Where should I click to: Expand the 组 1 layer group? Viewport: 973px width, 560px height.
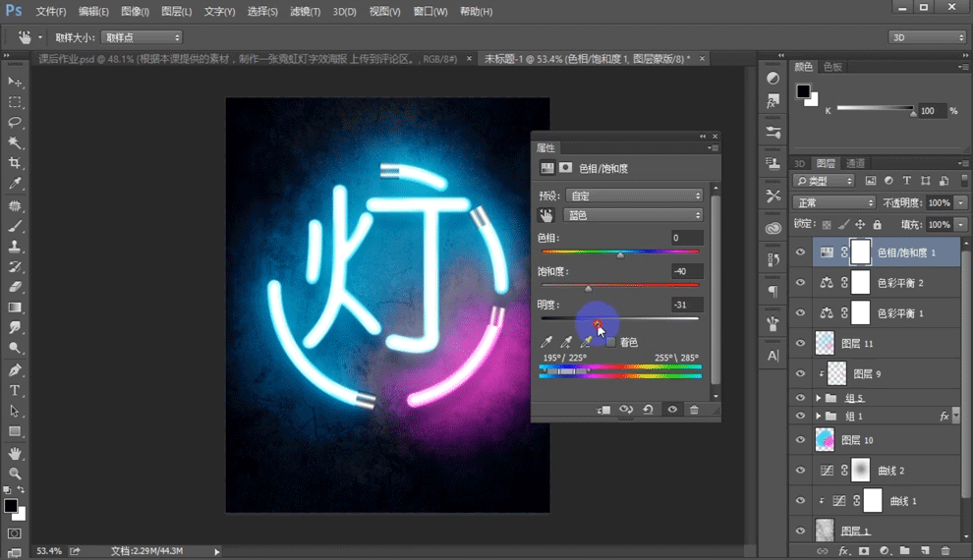point(819,417)
